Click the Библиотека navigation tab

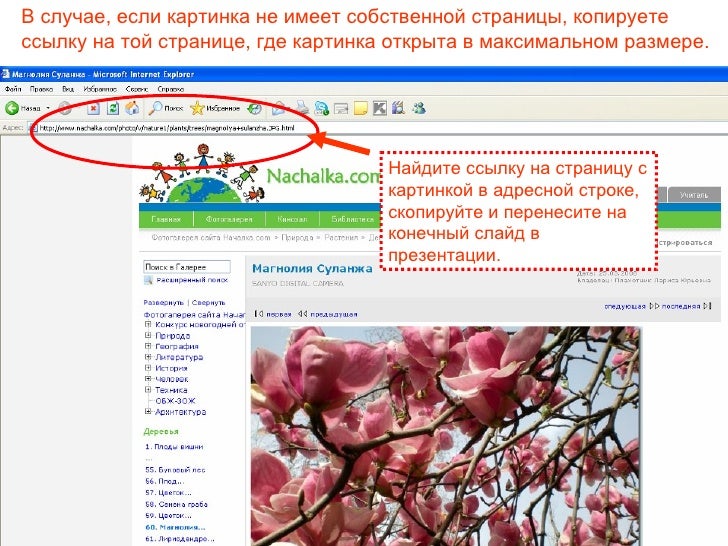(352, 219)
